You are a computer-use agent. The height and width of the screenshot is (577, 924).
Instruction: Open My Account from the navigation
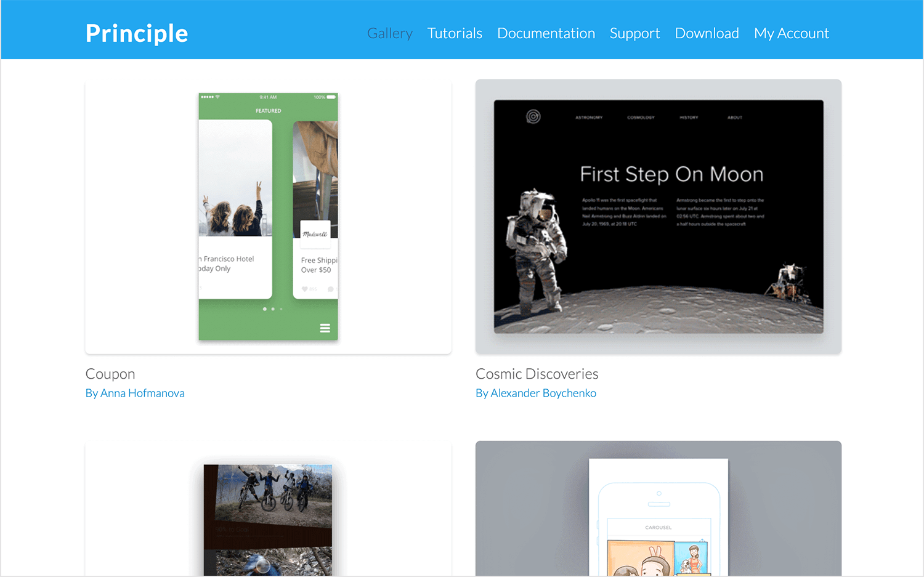(791, 33)
